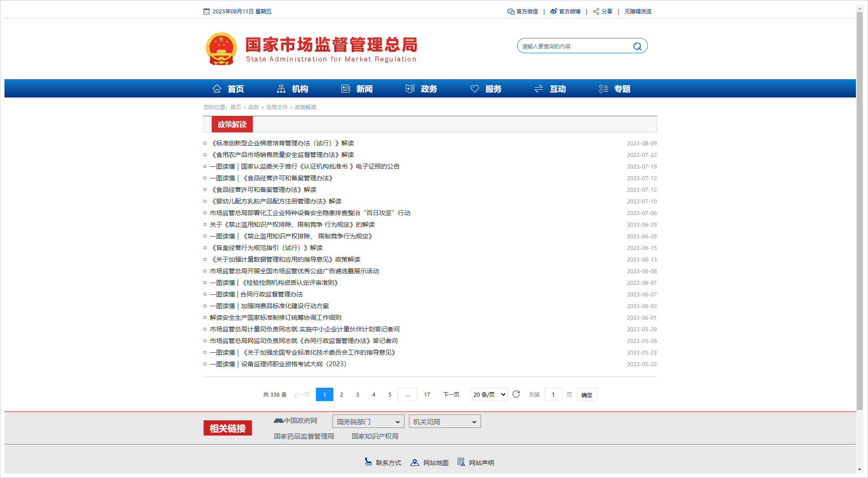Click the refresh icon in pagination
The image size is (868, 478).
click(516, 394)
